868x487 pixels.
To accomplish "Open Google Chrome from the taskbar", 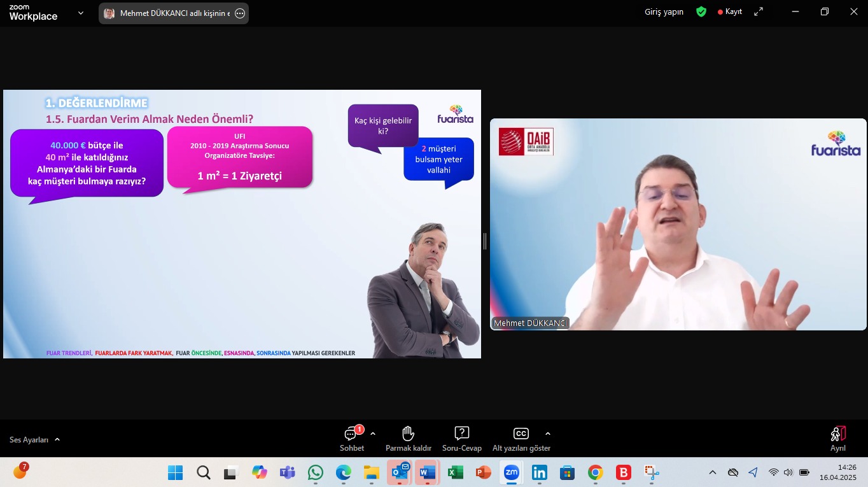I will pos(596,472).
